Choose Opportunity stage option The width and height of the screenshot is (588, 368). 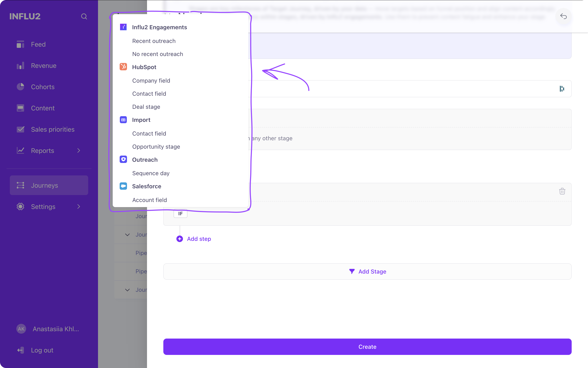[156, 147]
